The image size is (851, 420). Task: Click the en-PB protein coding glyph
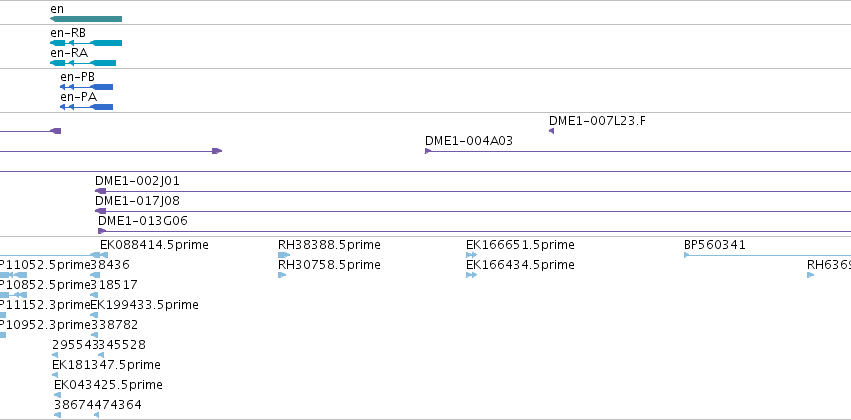coord(86,87)
